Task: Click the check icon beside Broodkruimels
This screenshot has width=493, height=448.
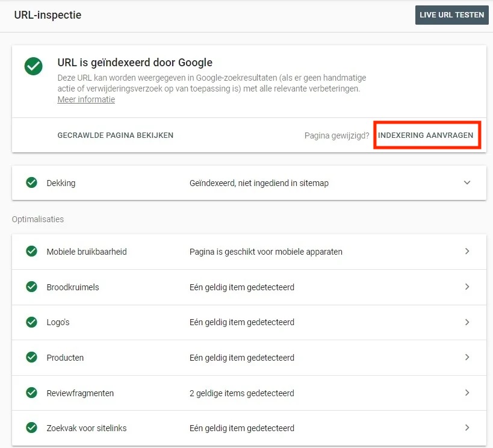Action: pos(31,287)
